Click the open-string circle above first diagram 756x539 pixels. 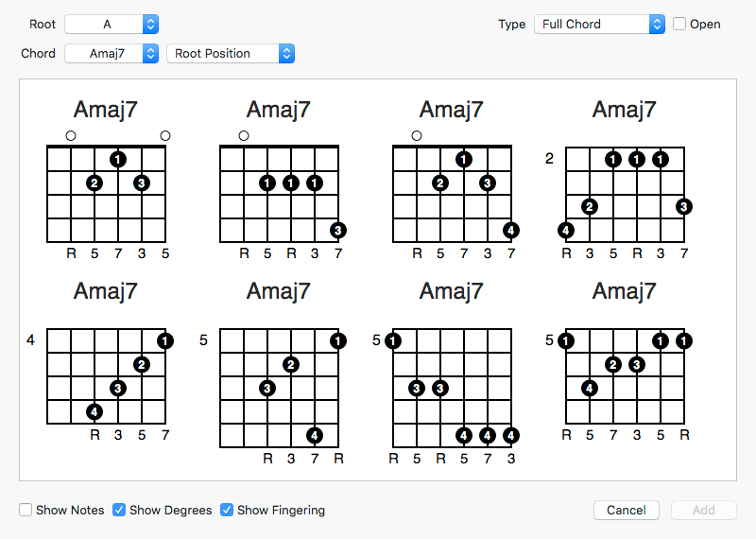71,136
